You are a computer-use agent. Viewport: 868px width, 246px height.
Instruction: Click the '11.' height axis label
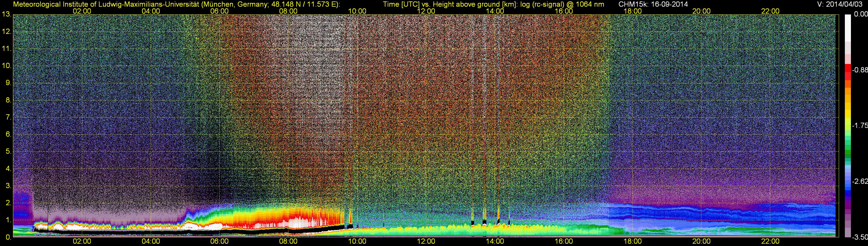pyautogui.click(x=6, y=49)
